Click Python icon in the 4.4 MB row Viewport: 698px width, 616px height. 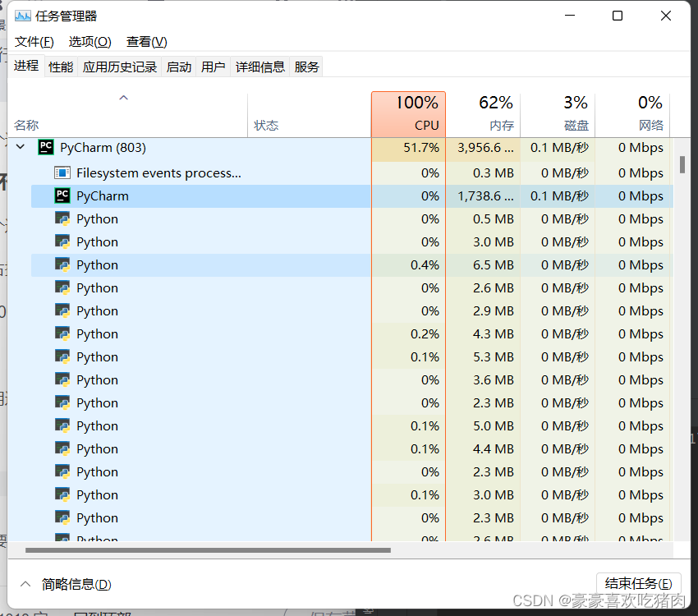pyautogui.click(x=62, y=448)
